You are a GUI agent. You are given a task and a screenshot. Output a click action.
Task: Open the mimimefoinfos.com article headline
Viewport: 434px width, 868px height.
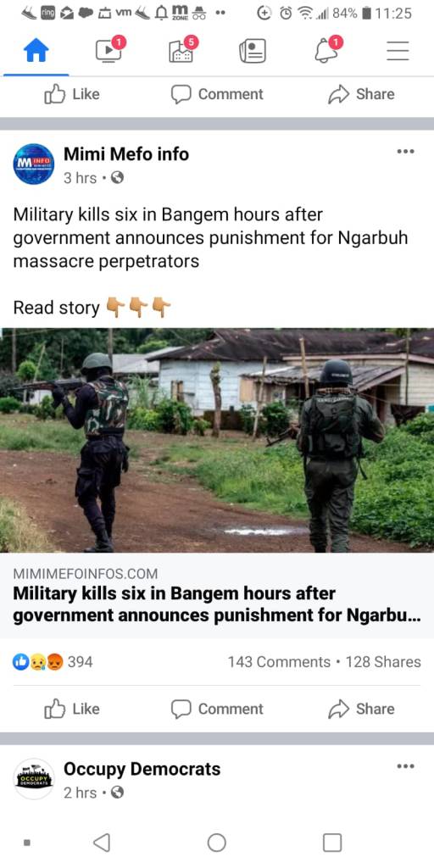click(216, 604)
